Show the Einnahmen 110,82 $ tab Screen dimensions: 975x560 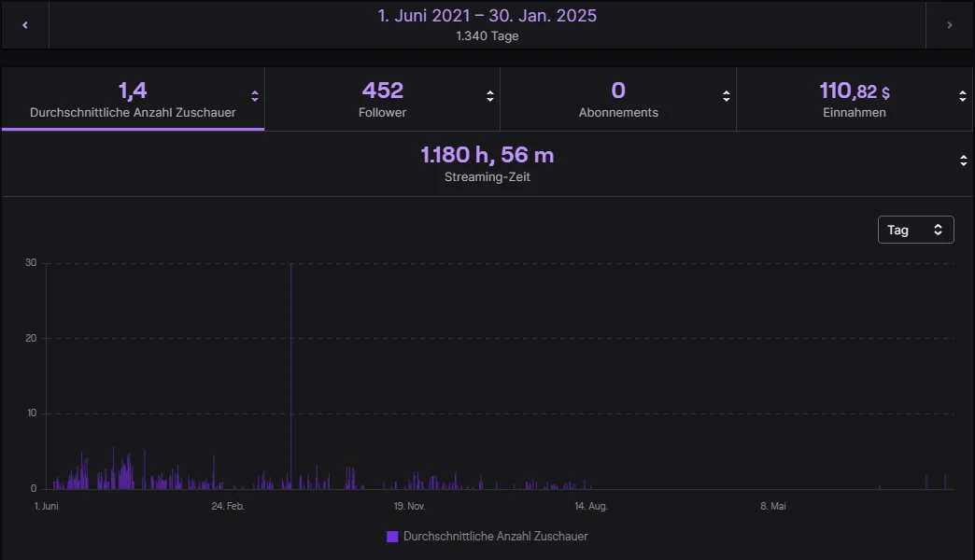coord(854,99)
